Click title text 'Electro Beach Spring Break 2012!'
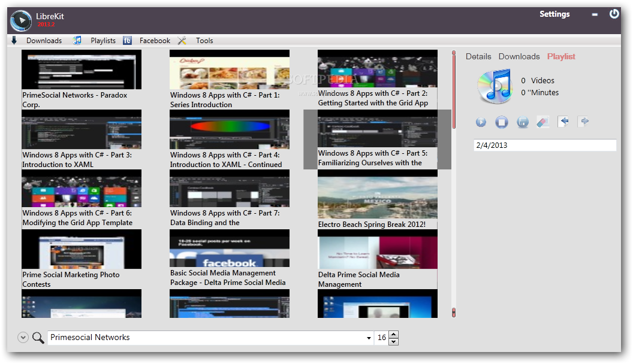Image resolution: width=633 pixels, height=364 pixels. (372, 225)
